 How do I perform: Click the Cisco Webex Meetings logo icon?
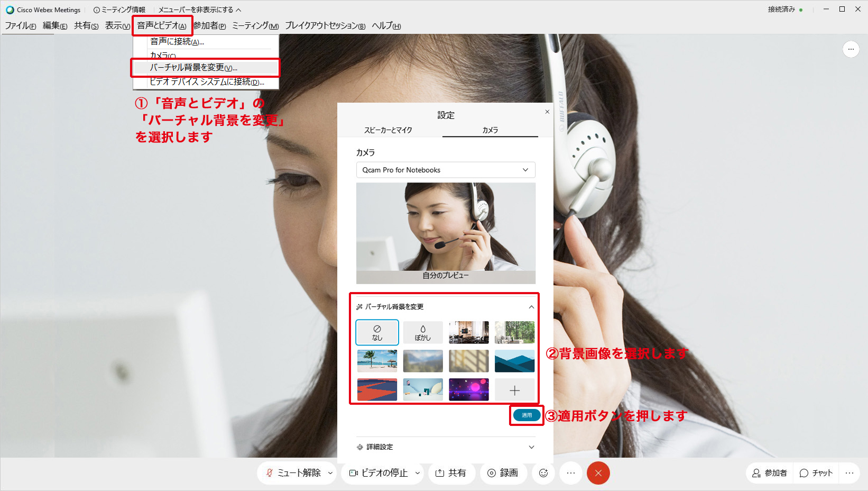coord(10,10)
